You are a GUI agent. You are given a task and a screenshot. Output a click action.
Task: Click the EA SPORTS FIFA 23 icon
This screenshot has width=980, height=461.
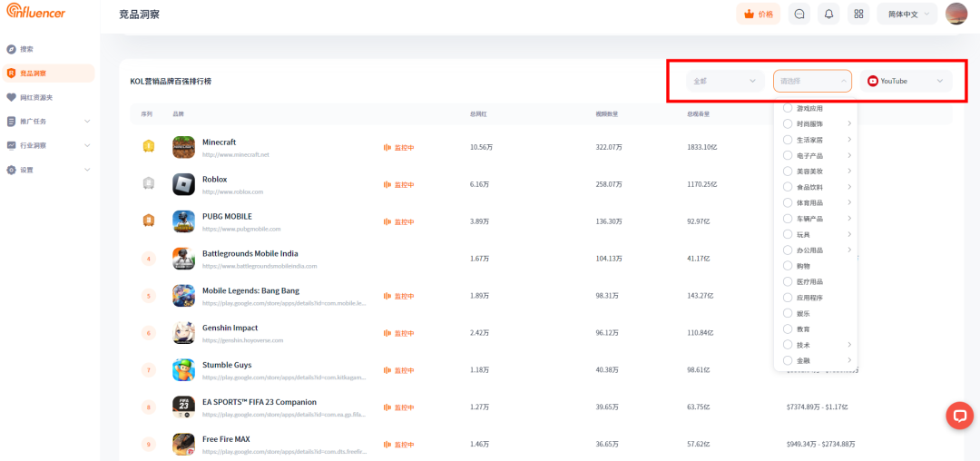pyautogui.click(x=183, y=407)
